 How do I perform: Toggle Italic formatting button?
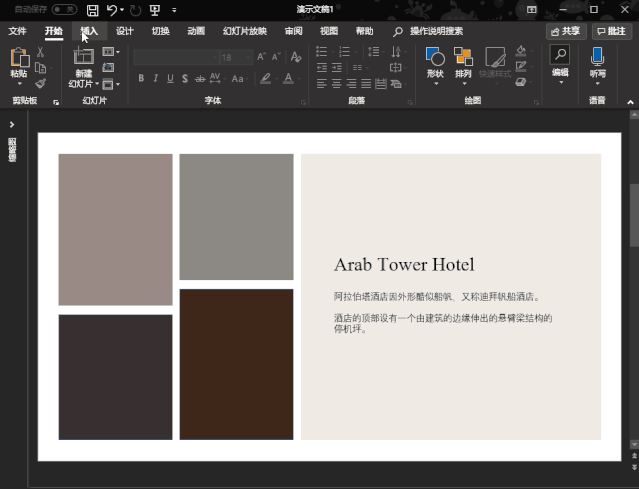click(x=156, y=78)
